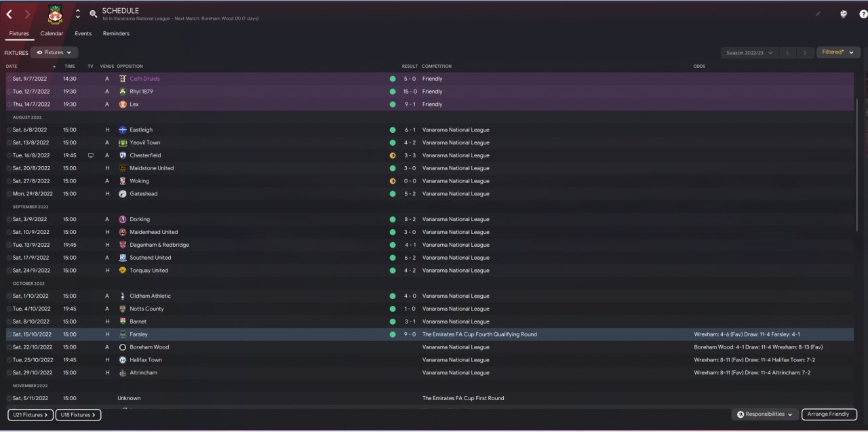Screen dimensions: 868x432
Task: Toggle the row selector for Eastleigh fixture
Action: coord(9,130)
